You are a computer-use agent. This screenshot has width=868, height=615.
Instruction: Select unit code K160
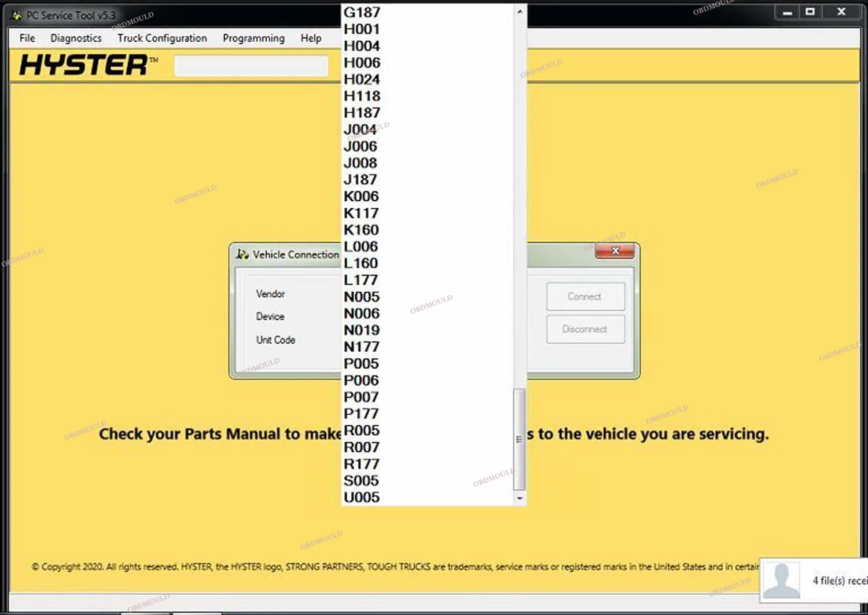click(x=427, y=230)
